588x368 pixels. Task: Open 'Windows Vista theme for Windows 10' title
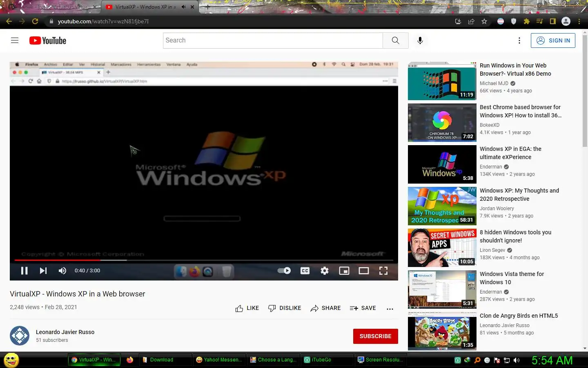[x=512, y=278]
